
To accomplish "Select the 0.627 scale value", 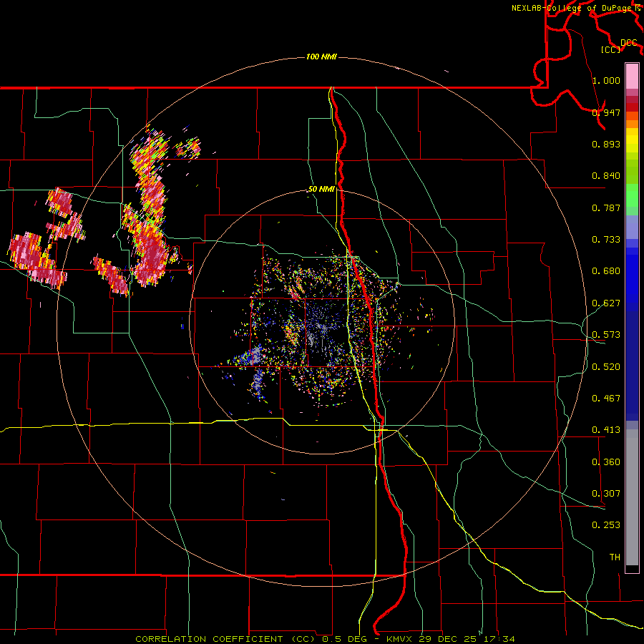I will pos(606,303).
